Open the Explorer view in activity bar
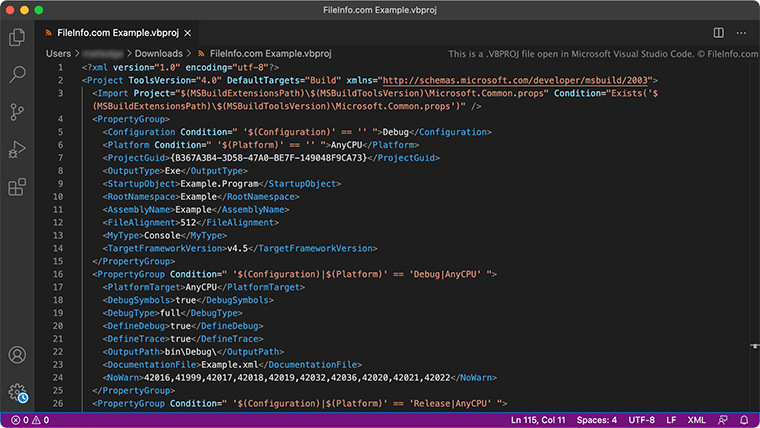This screenshot has height=428, width=760. [17, 38]
